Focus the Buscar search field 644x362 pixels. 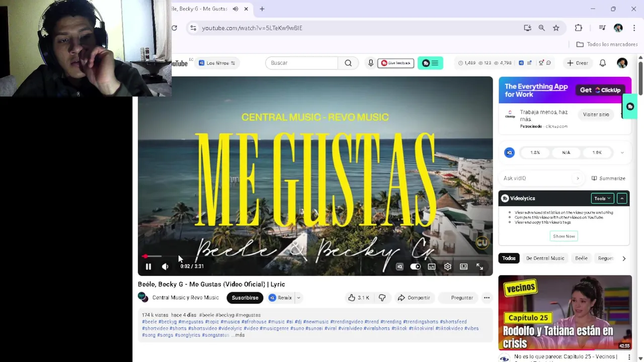302,63
